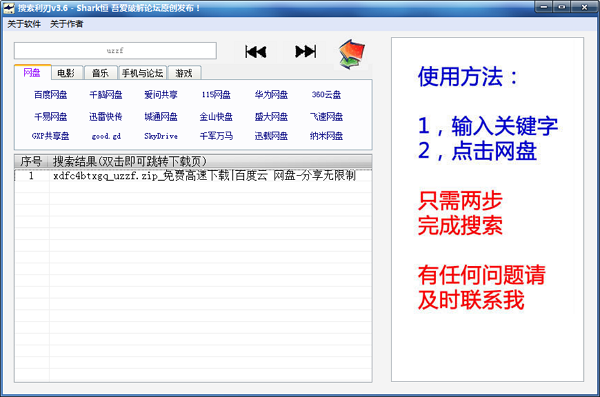Switch to the 游戏 tab

point(184,73)
